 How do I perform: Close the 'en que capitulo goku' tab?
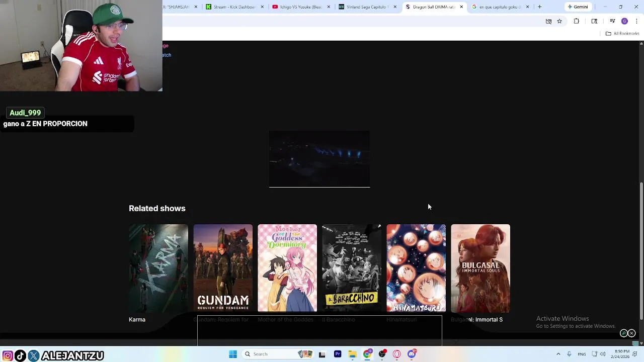(x=528, y=7)
